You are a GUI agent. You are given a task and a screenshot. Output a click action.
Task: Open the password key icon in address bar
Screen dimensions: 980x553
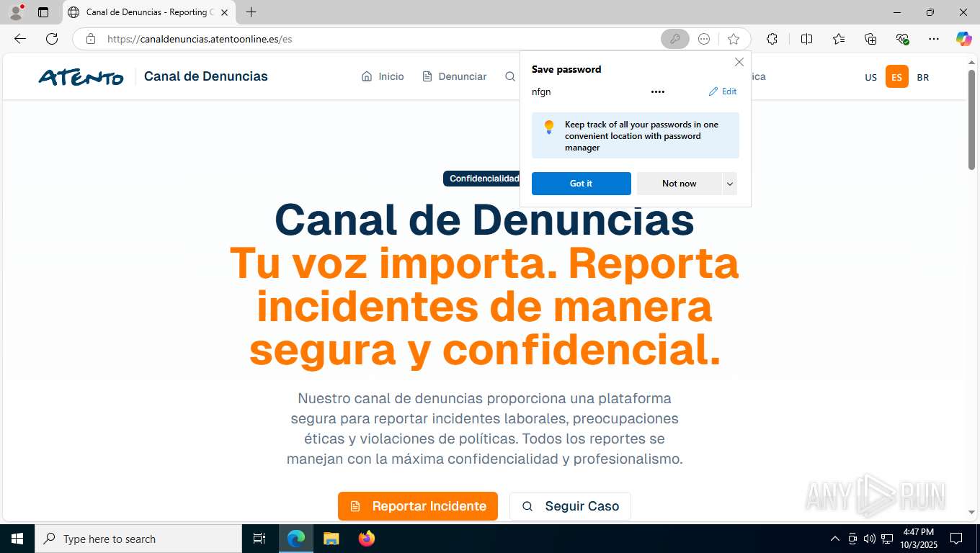(x=675, y=39)
